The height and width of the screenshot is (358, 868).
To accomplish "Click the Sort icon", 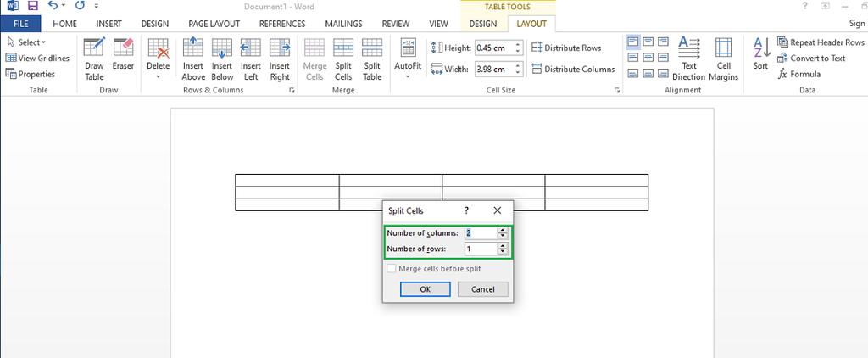I will point(760,54).
